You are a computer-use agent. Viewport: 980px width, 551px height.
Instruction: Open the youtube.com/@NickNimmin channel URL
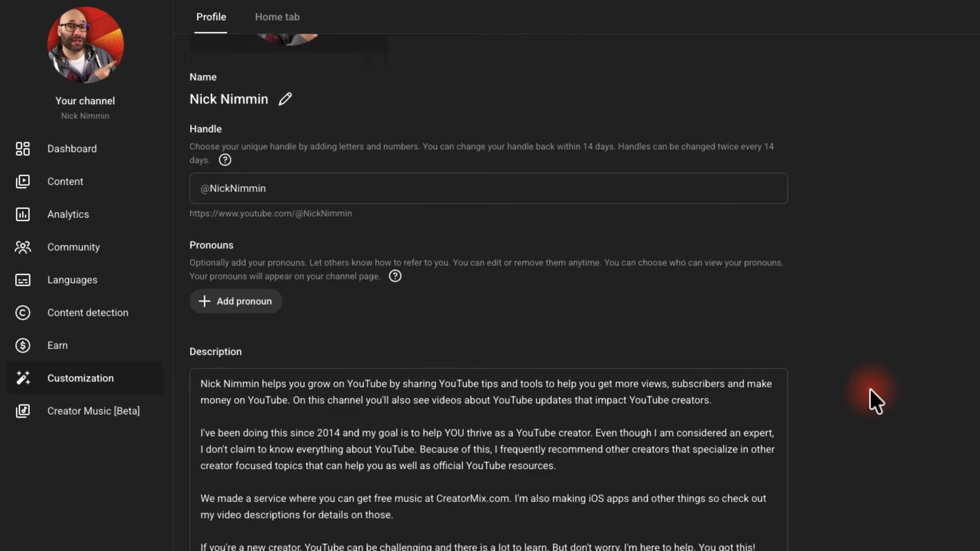tap(271, 213)
